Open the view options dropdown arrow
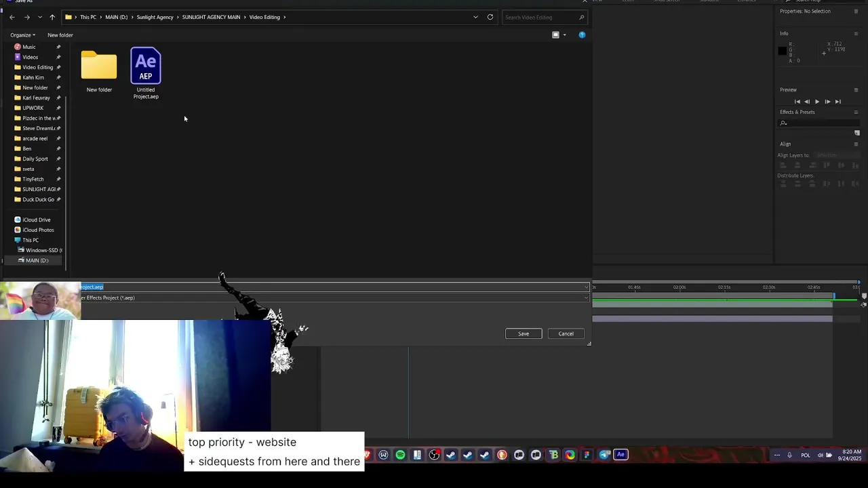The width and height of the screenshot is (868, 488). click(x=564, y=35)
